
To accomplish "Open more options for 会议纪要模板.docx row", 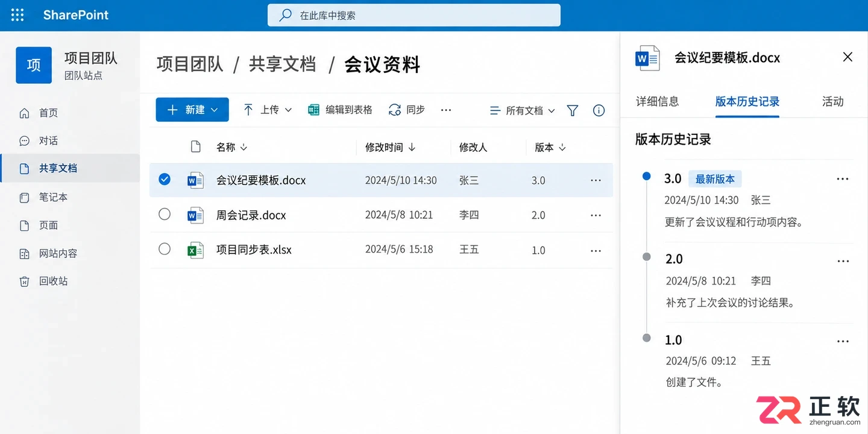I will (x=596, y=180).
